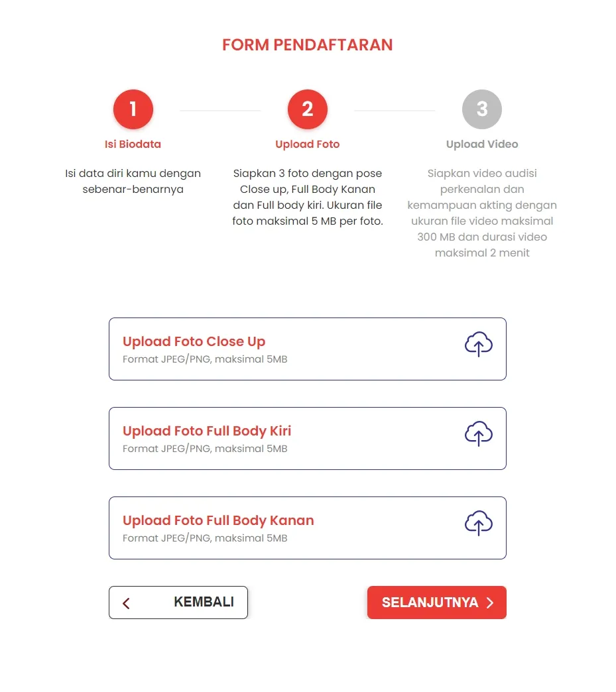Open the Upload Video step label
616x692 pixels.
(482, 144)
